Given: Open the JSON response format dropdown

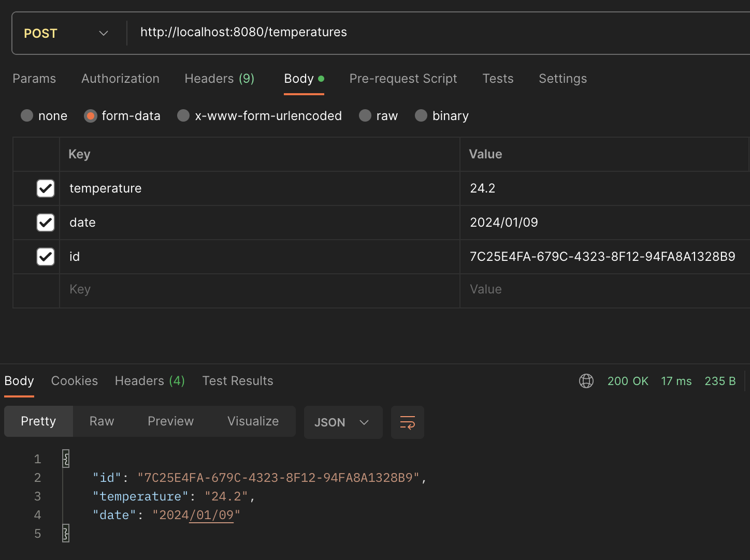Looking at the screenshot, I should pyautogui.click(x=342, y=422).
